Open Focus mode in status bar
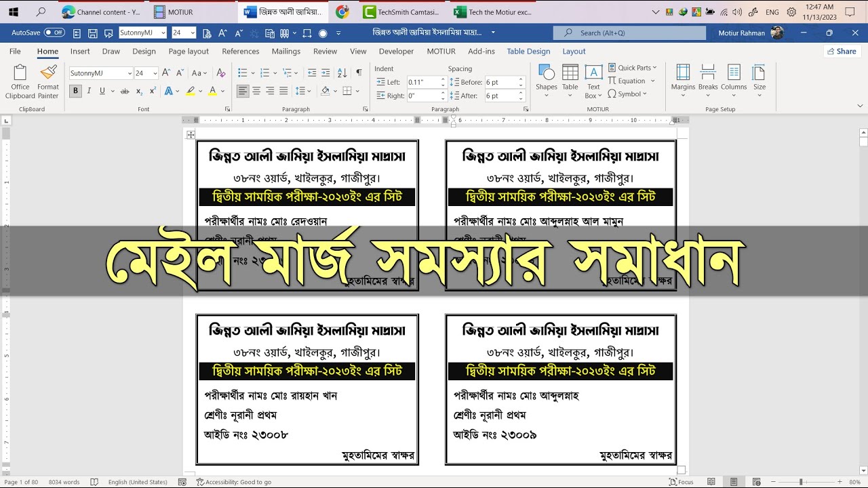 pos(682,482)
